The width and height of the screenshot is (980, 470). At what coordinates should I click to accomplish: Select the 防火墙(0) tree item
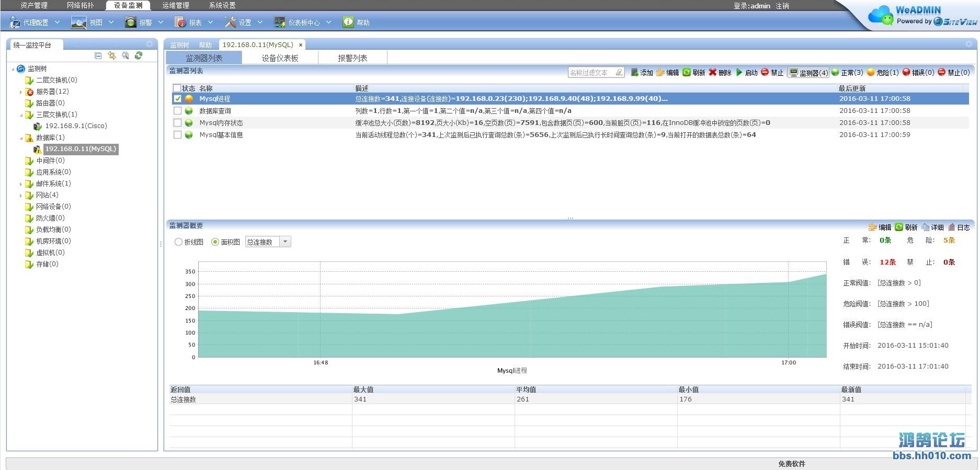coord(50,218)
